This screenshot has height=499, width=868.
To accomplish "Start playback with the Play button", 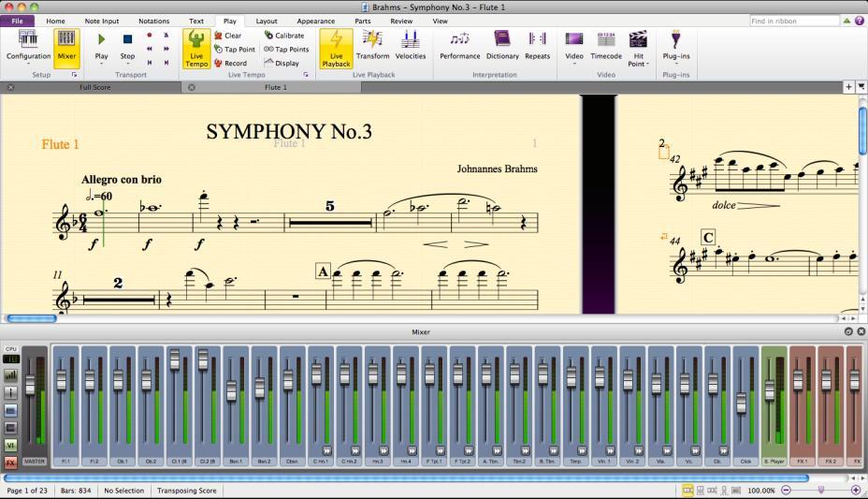I will pos(101,45).
